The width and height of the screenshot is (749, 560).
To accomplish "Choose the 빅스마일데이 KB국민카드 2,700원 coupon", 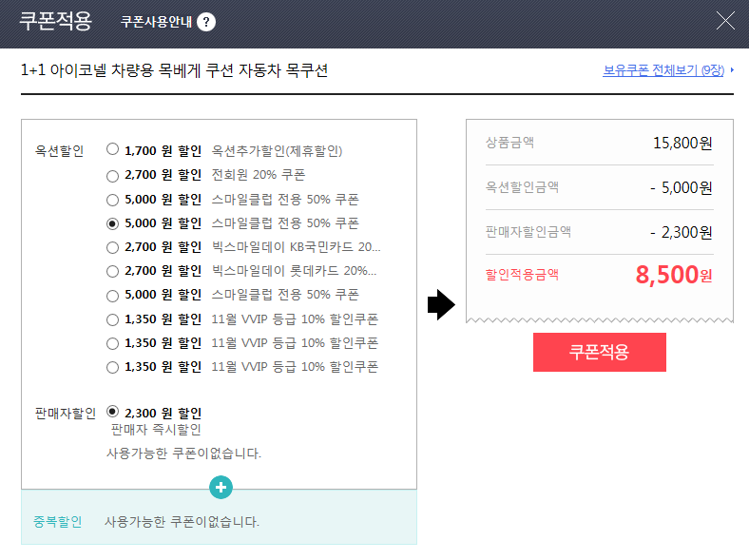I will point(113,247).
